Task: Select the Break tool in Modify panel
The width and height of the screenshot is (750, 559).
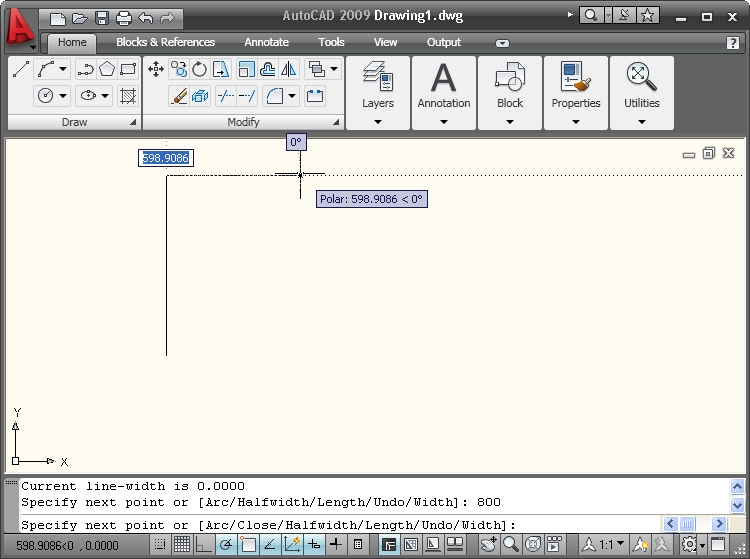Action: click(315, 96)
